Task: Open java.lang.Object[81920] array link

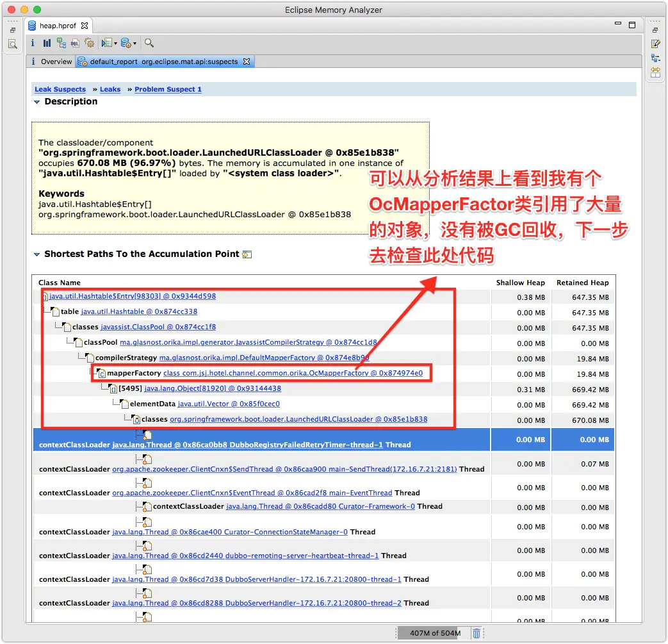Action: (x=213, y=388)
